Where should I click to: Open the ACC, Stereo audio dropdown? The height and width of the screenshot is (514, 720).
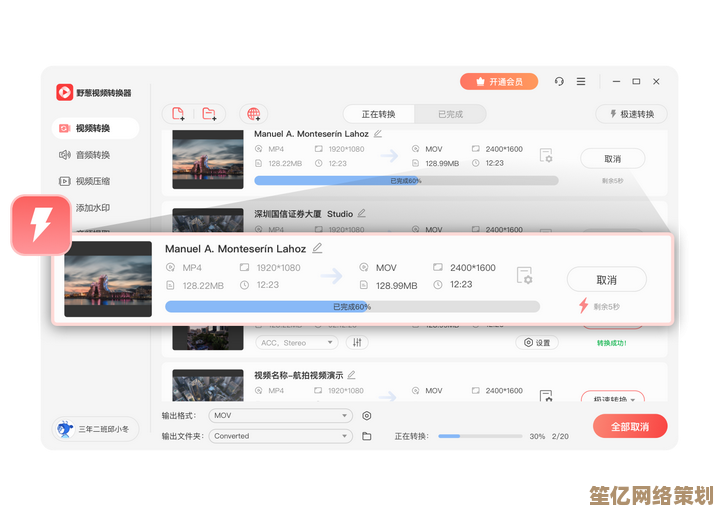(297, 342)
